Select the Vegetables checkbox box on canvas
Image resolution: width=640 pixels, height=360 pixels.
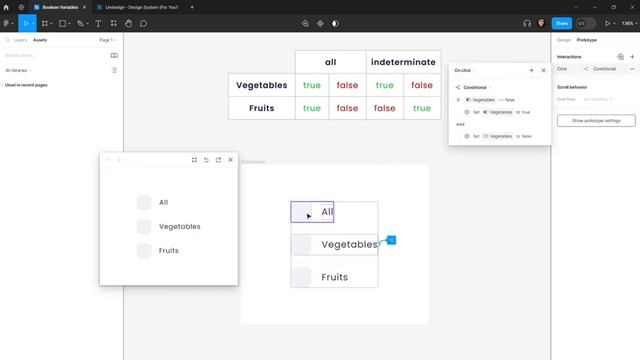tap(302, 244)
